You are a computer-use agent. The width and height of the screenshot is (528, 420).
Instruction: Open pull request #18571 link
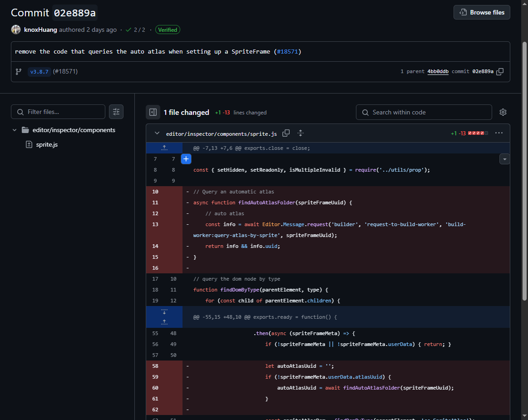tap(288, 51)
